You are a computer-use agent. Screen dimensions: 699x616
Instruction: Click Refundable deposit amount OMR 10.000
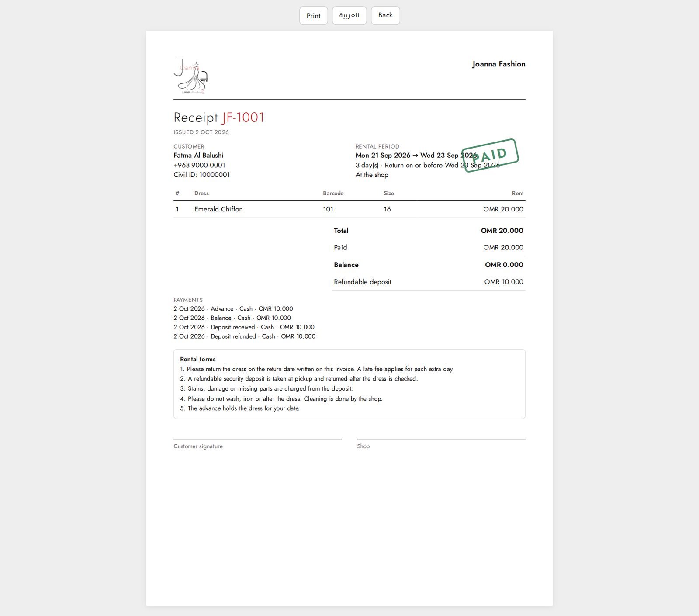point(504,282)
